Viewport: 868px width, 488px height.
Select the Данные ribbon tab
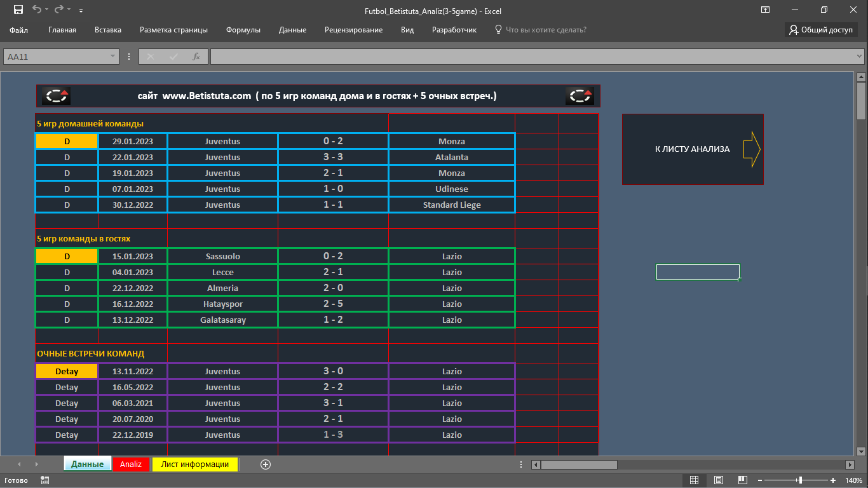292,30
